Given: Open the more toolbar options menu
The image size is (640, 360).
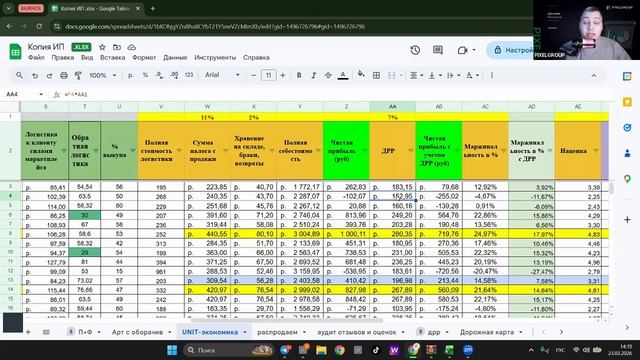Looking at the screenshot, I should (x=492, y=75).
